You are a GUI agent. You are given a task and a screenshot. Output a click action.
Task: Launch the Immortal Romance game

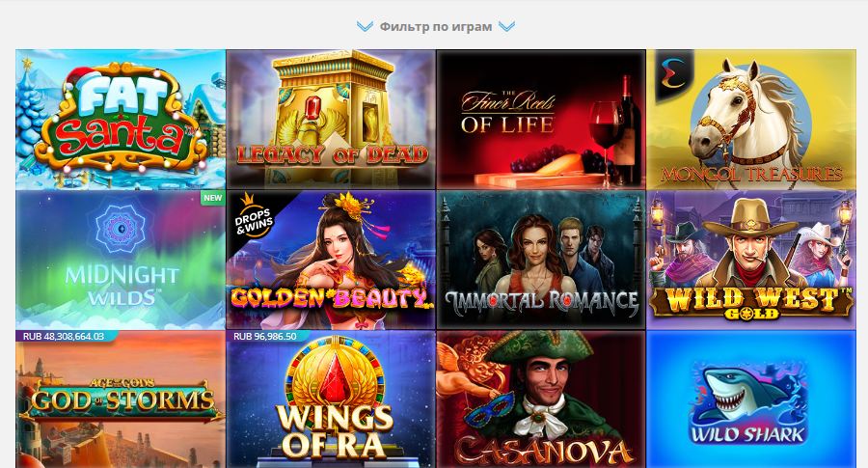pos(541,260)
